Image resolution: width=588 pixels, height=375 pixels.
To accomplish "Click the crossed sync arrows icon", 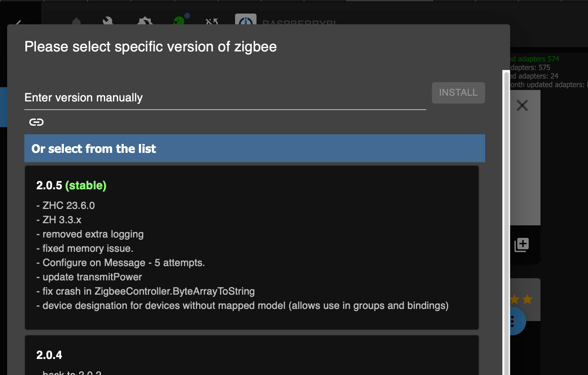I will pos(212,22).
